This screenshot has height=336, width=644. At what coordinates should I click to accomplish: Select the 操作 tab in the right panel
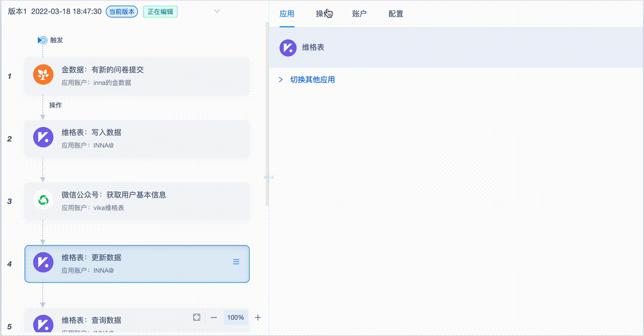tap(324, 14)
